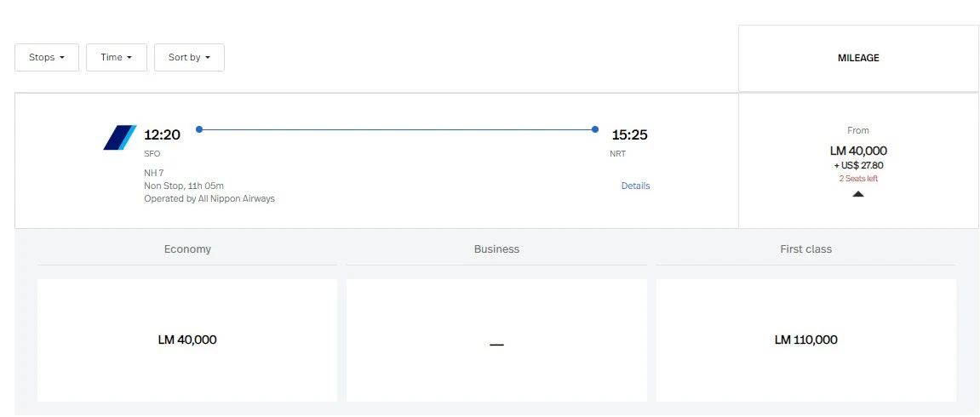Select the First class heading

[805, 249]
